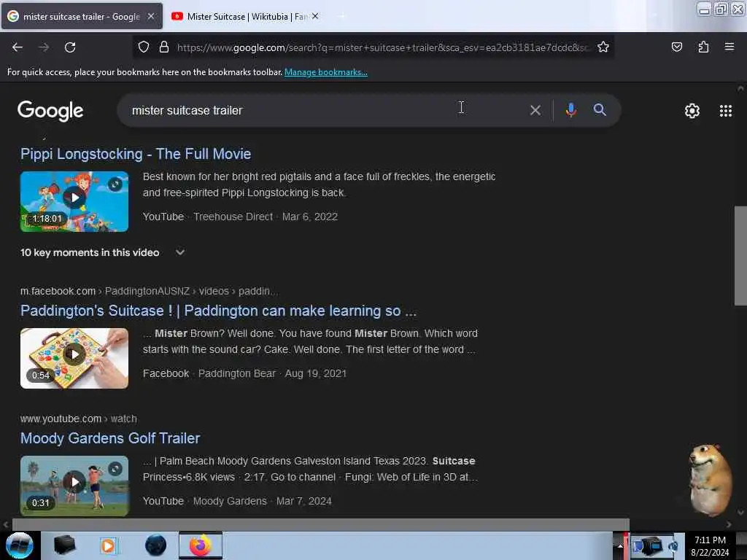
Task: Open the tracking protection shield icon
Action: click(x=144, y=47)
